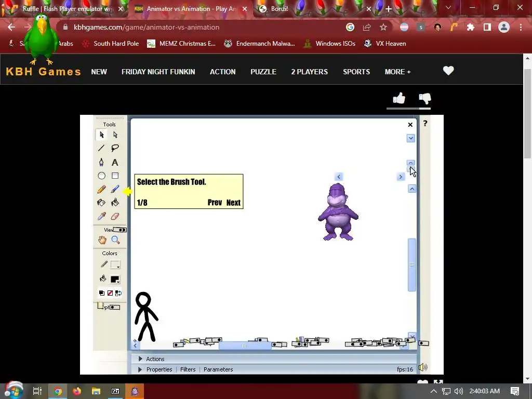
Task: Click Prev in the tutorial box
Action: point(215,203)
